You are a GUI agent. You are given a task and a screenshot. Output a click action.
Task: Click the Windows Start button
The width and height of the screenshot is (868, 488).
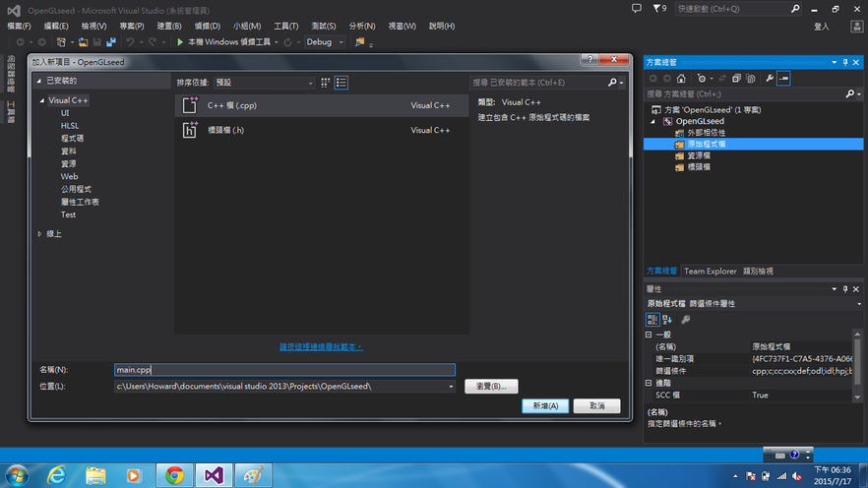point(17,475)
